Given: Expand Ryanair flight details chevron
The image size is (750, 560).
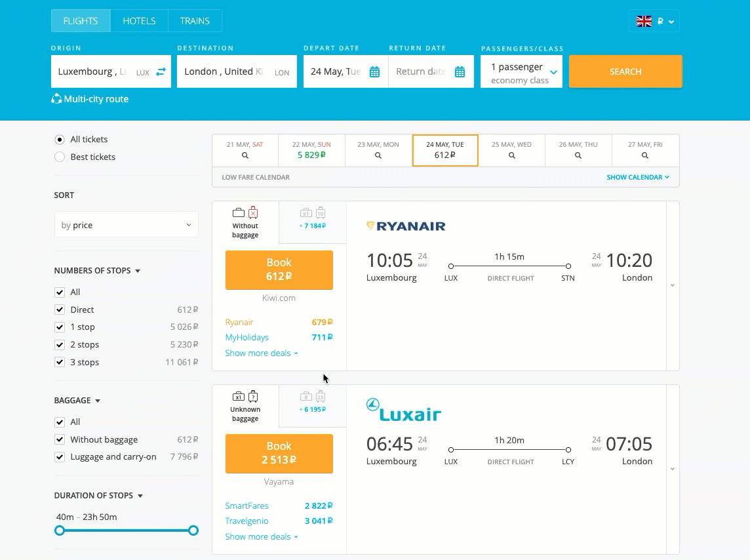Looking at the screenshot, I should [x=673, y=285].
